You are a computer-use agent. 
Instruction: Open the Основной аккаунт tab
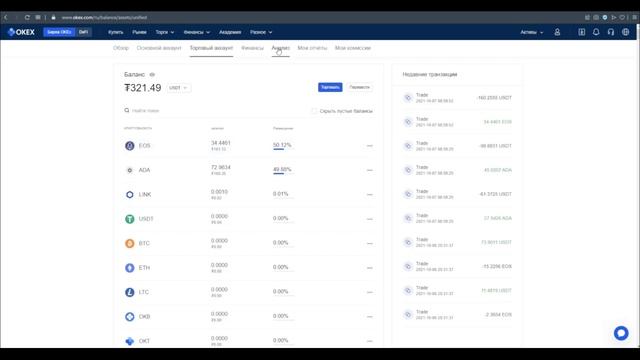pyautogui.click(x=159, y=48)
